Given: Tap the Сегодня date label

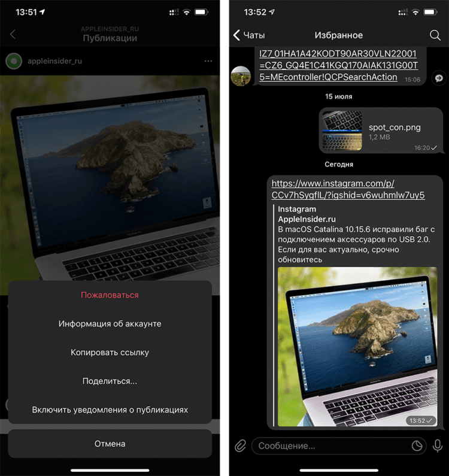Looking at the screenshot, I should click(x=339, y=164).
